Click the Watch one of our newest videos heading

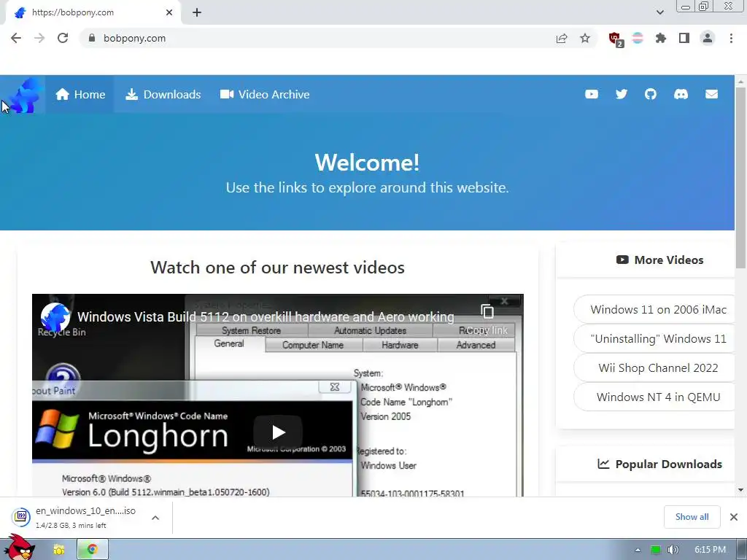point(277,268)
